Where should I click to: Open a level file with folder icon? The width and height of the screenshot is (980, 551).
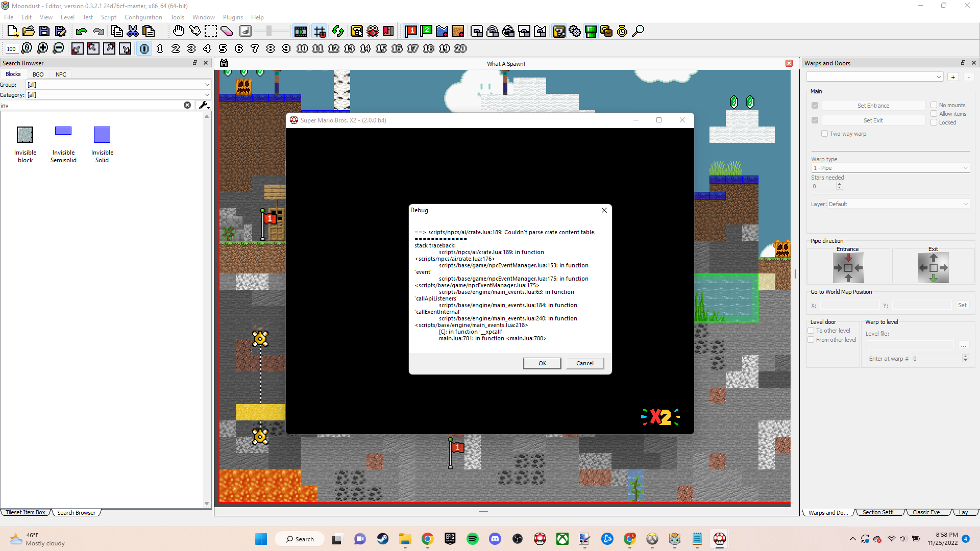[29, 32]
